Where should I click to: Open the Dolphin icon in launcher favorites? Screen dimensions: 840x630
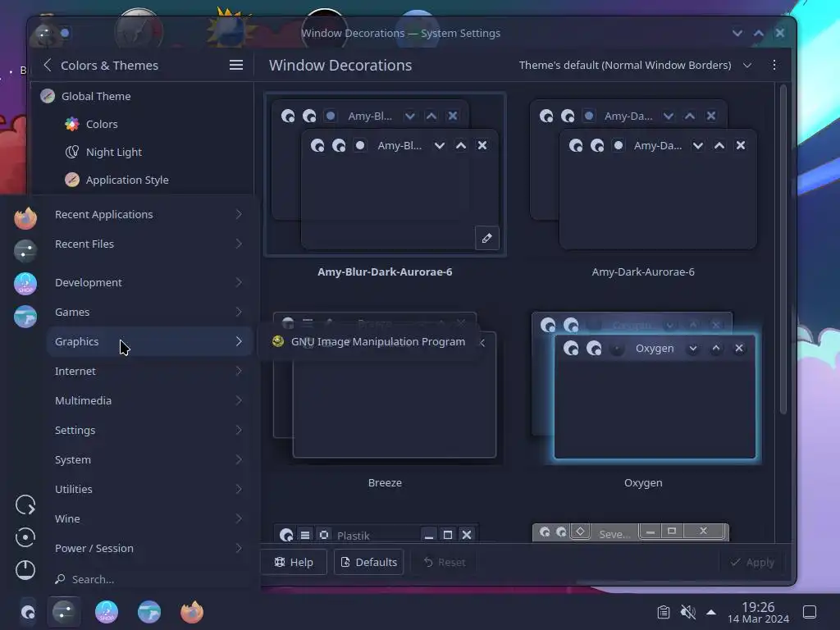(25, 317)
